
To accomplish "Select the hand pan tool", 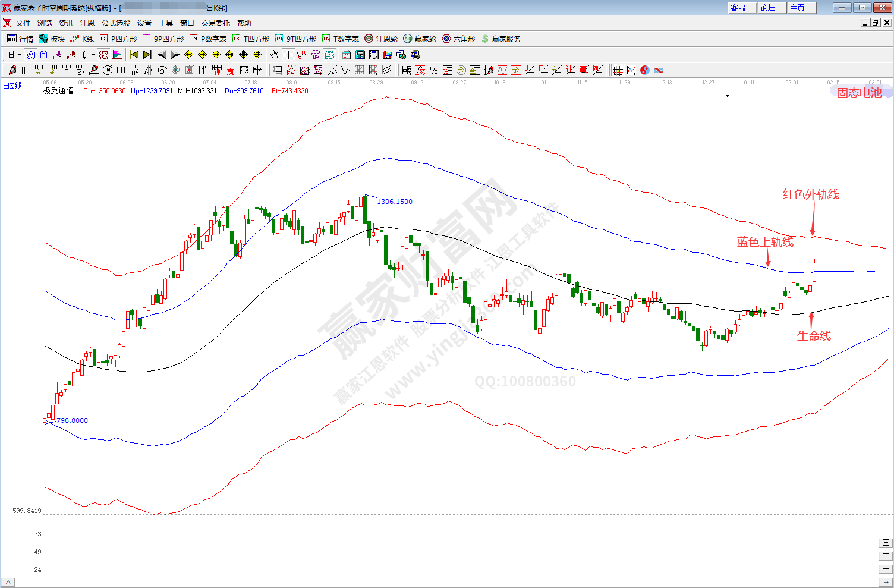I will (x=274, y=55).
